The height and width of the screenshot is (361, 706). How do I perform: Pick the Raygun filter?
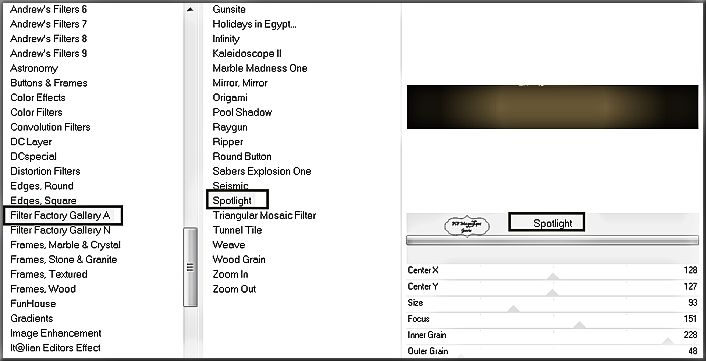(x=230, y=127)
